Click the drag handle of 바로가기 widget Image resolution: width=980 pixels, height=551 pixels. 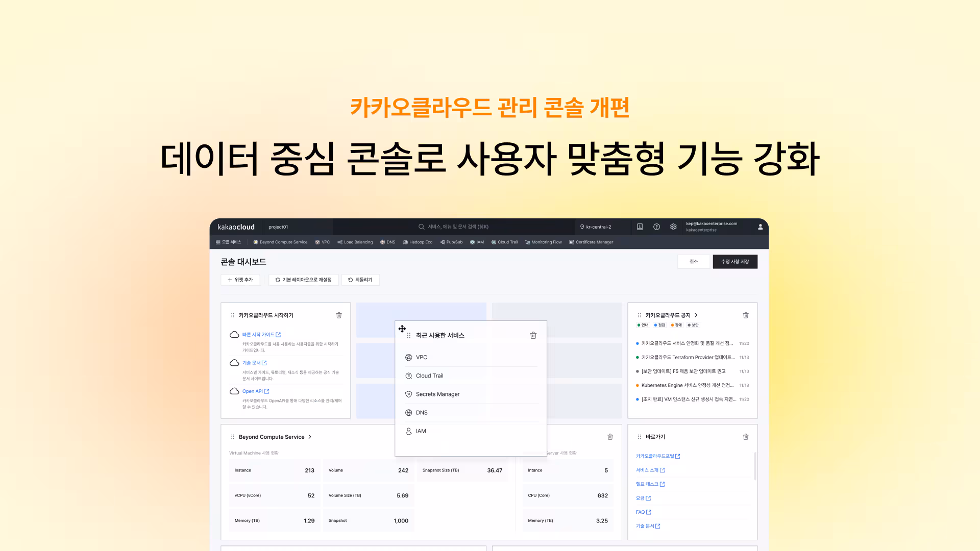click(x=640, y=437)
